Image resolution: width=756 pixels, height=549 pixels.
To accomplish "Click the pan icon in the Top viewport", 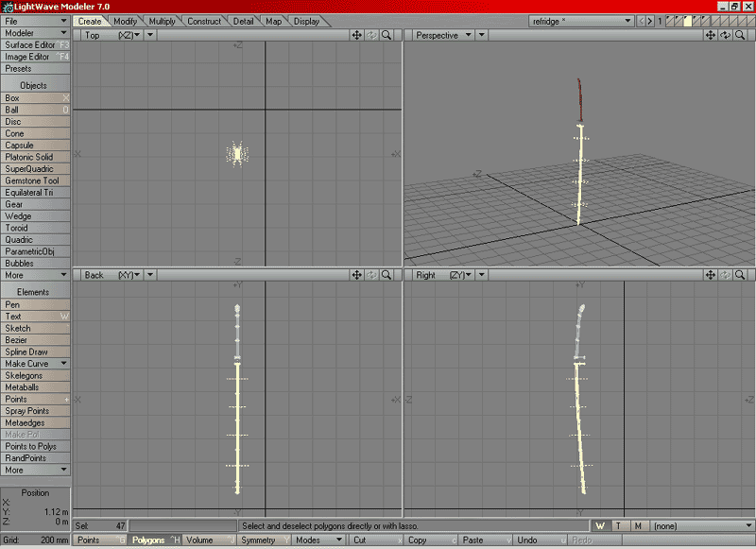I will tap(357, 35).
